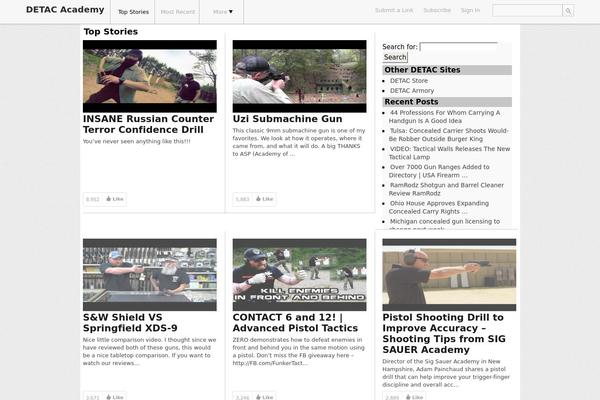
Task: Open RamRodz Shotgun Barrel Cleaner Review post
Action: (446, 189)
